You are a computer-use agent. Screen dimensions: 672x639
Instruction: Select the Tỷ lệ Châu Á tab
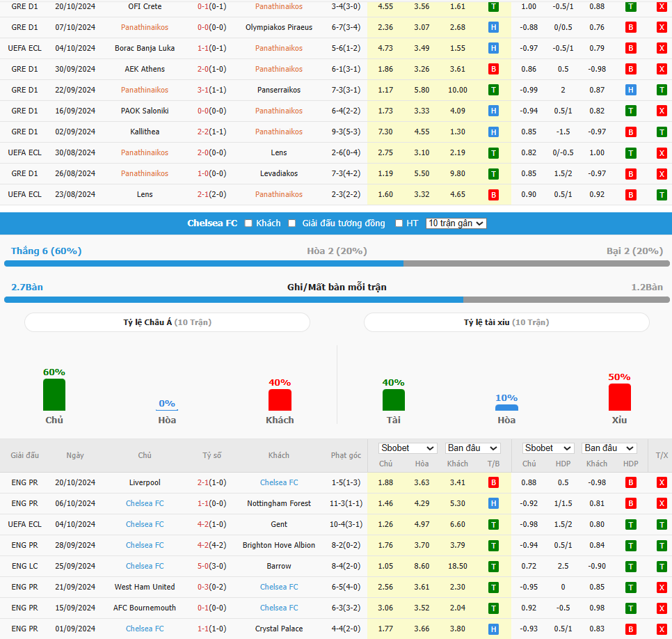pos(167,322)
